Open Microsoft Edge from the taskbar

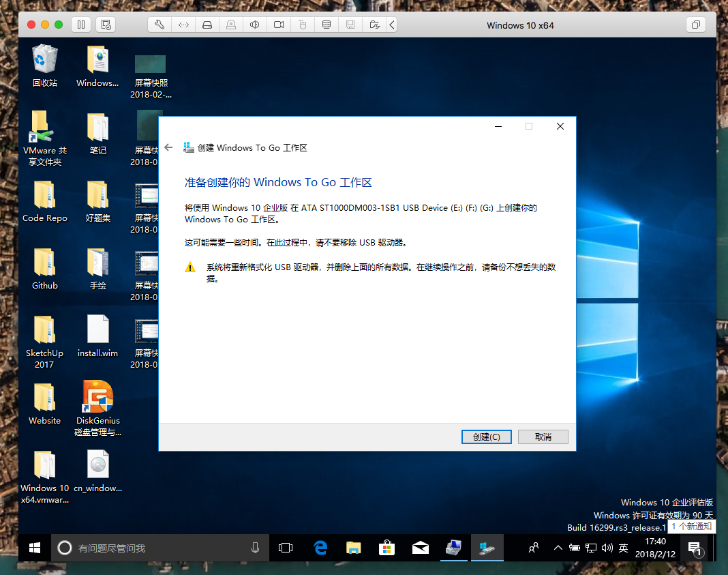(320, 548)
